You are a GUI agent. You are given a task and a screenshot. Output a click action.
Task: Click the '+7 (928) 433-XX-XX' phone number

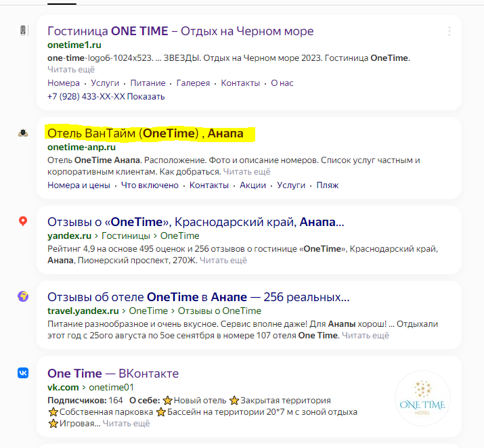[86, 97]
